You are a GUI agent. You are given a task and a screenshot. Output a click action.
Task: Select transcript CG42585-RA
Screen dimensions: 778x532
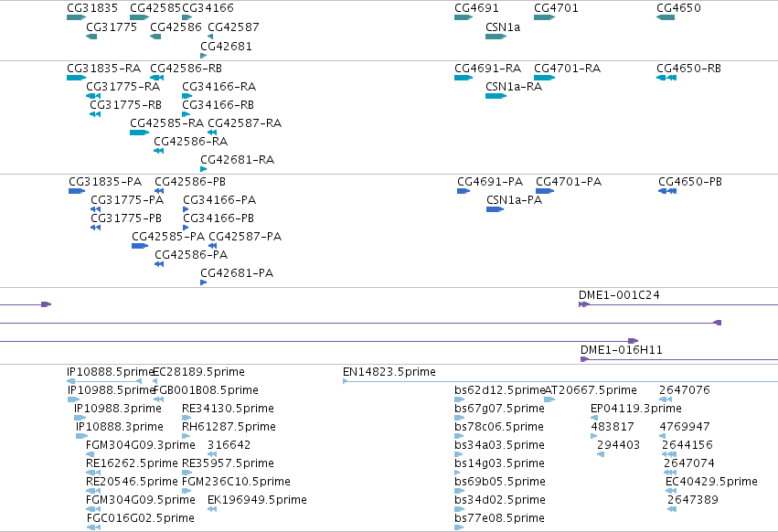pyautogui.click(x=166, y=123)
